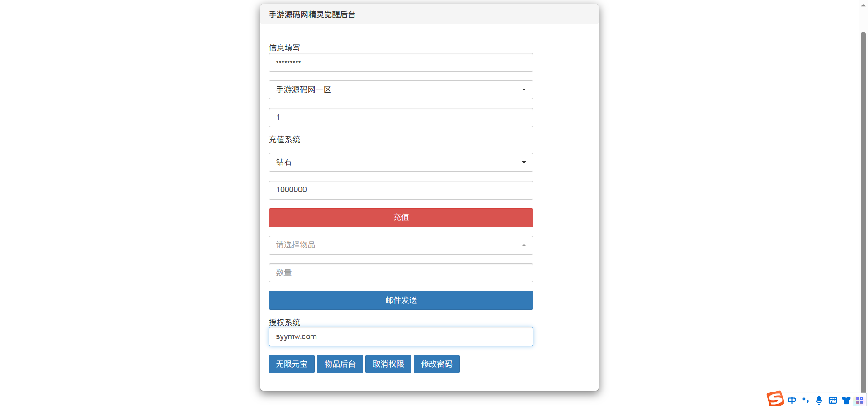868x406 pixels.
Task: Click the authorization field showing syymw.com
Action: [401, 337]
